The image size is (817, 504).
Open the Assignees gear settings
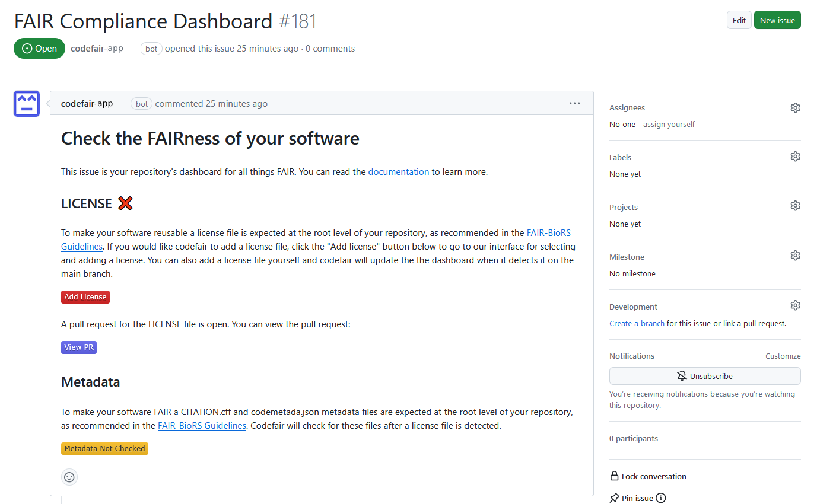(x=795, y=108)
